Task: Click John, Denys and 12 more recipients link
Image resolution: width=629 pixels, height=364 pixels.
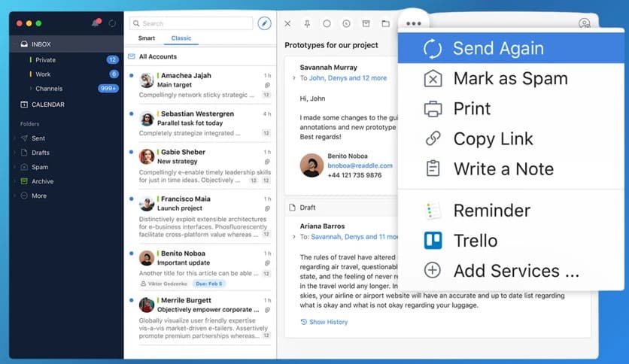Action: tap(348, 77)
